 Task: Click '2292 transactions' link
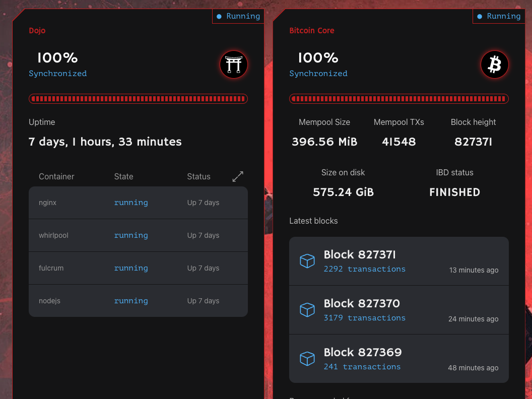(364, 269)
